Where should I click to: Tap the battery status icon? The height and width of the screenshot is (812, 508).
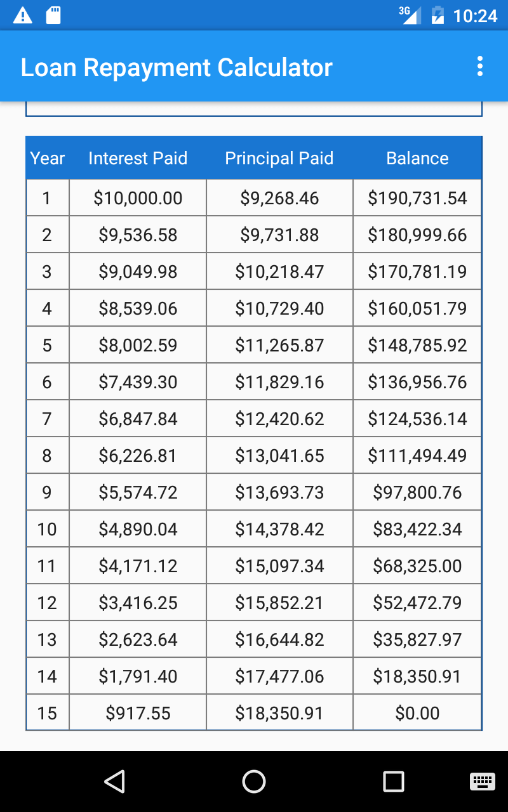coord(438,15)
